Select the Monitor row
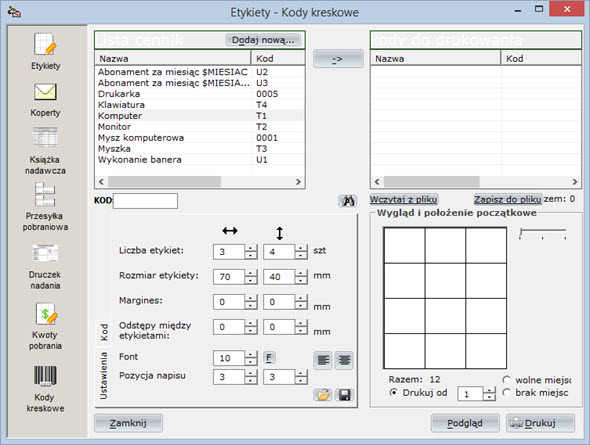 pyautogui.click(x=199, y=126)
